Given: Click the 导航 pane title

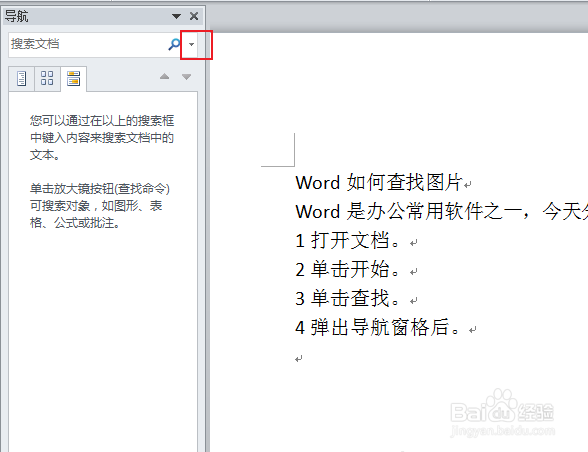Looking at the screenshot, I should click(16, 16).
